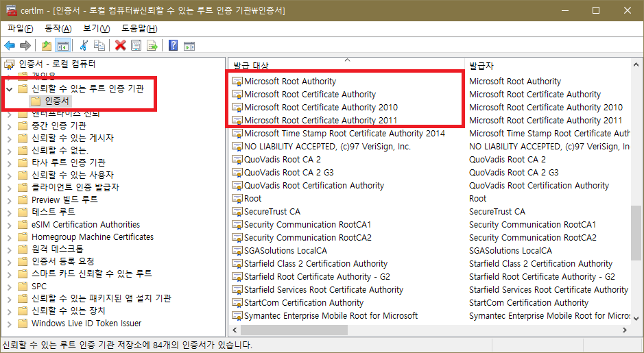Click the vertical scrollbar down arrow

coord(636,318)
